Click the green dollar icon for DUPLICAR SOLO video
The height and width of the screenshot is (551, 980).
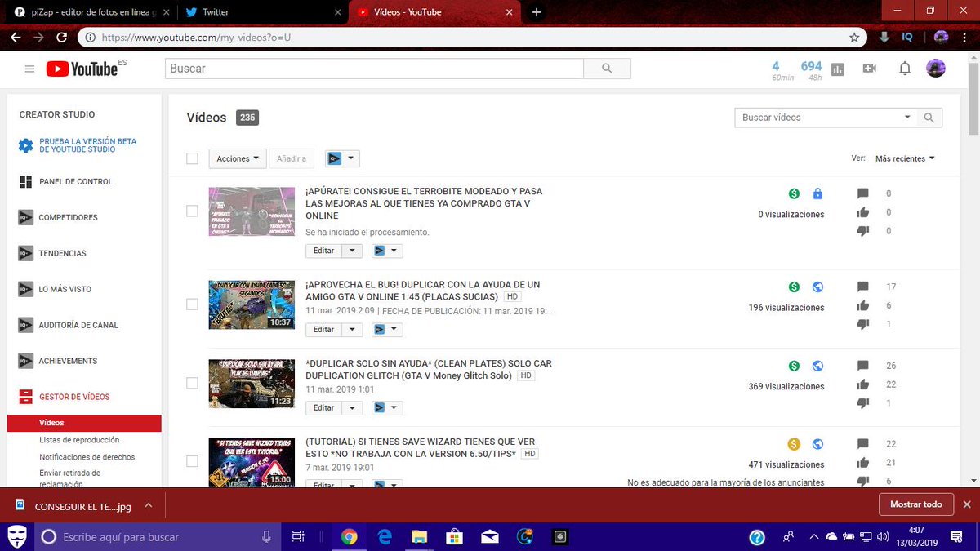coord(794,366)
